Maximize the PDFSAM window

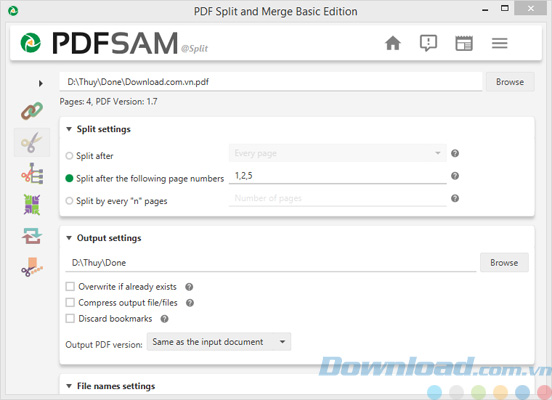click(505, 8)
